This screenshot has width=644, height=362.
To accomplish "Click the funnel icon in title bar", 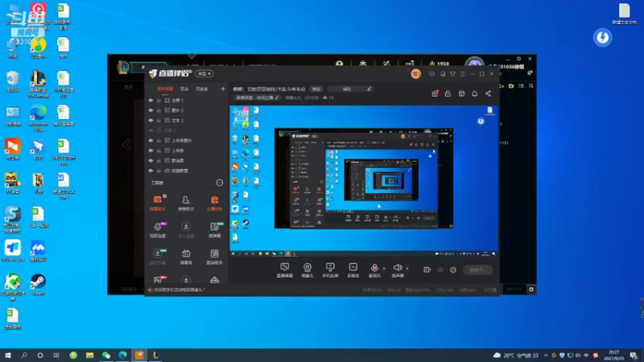I will click(x=452, y=74).
